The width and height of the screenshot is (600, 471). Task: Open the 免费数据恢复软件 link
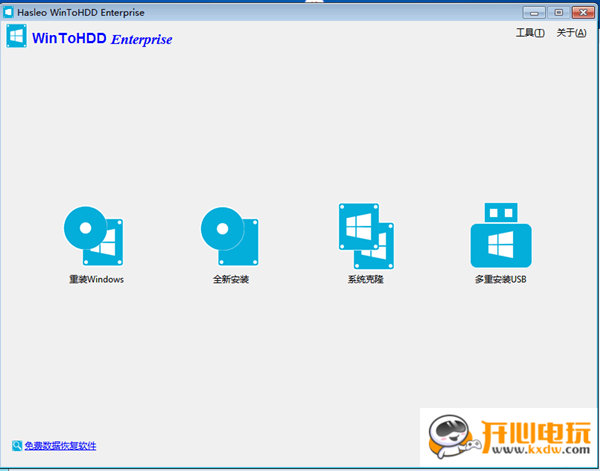60,446
